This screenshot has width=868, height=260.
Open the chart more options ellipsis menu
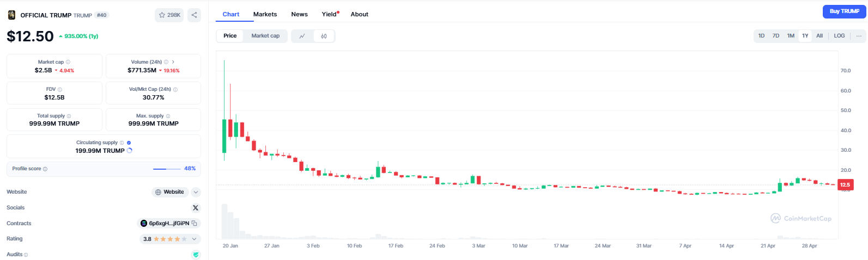[859, 36]
